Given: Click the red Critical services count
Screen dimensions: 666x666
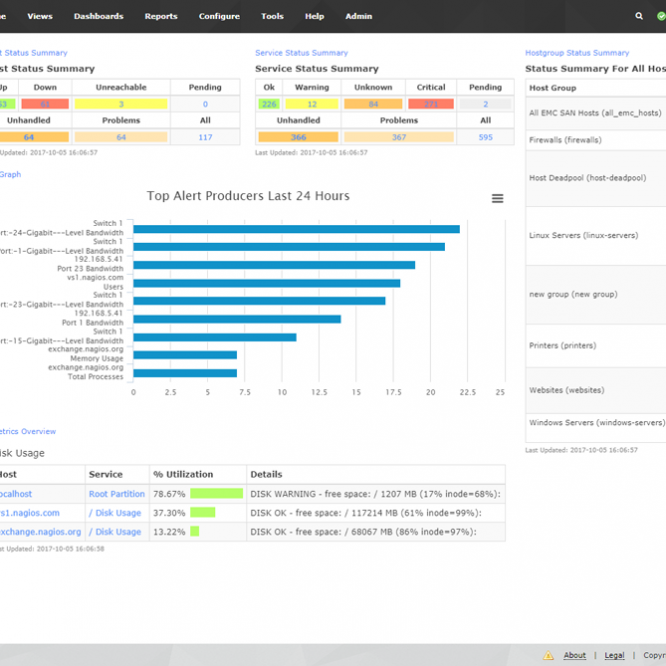Looking at the screenshot, I should coord(431,104).
